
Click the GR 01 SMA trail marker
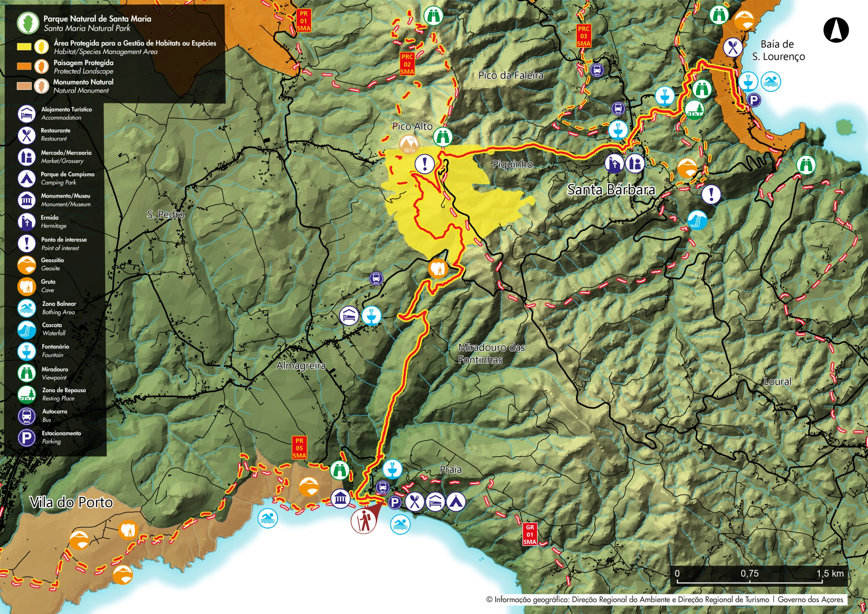(530, 534)
